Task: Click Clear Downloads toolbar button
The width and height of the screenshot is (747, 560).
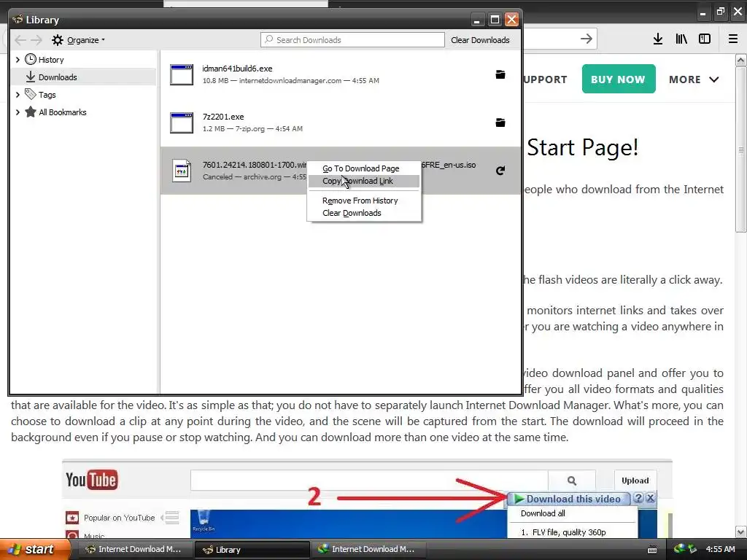Action: (480, 40)
